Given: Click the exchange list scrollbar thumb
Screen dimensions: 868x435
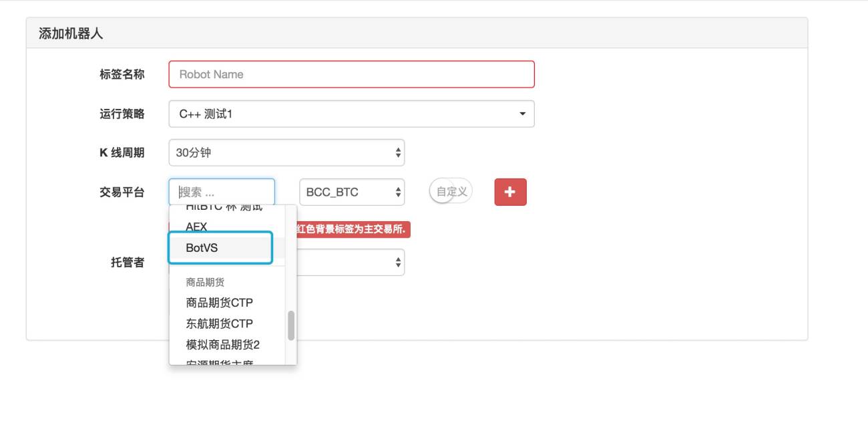Looking at the screenshot, I should pos(291,325).
